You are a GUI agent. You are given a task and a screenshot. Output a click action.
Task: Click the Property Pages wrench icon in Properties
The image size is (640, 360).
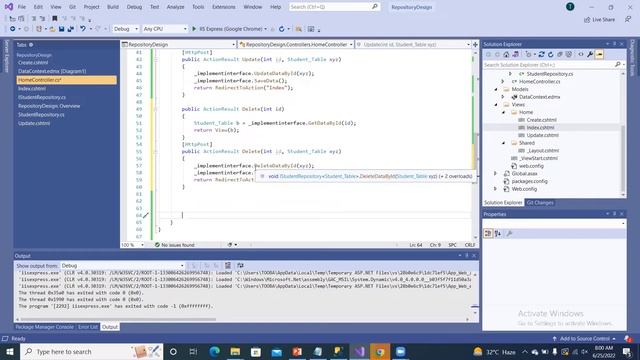click(509, 233)
